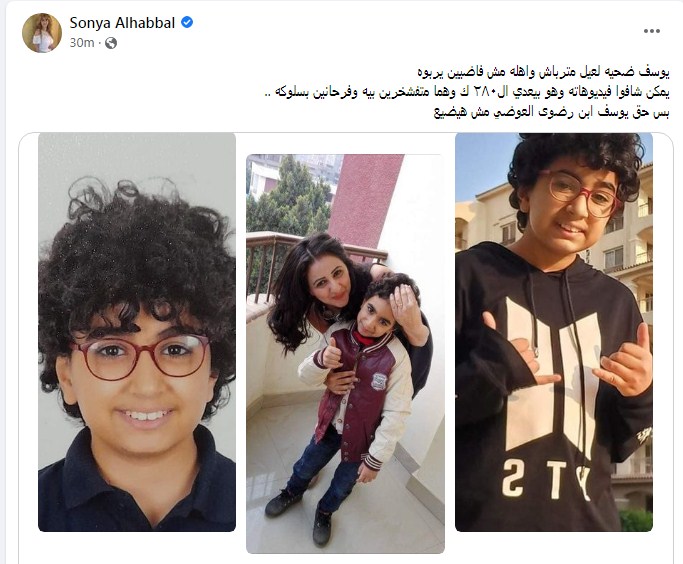
Task: Open the right photo with black hoodie
Action: pyautogui.click(x=554, y=332)
